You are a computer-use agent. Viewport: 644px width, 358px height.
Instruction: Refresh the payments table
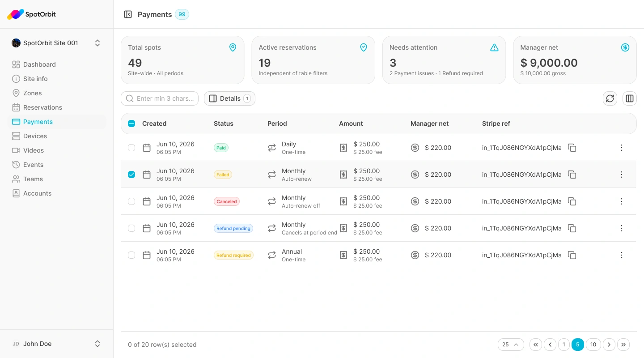pyautogui.click(x=610, y=98)
